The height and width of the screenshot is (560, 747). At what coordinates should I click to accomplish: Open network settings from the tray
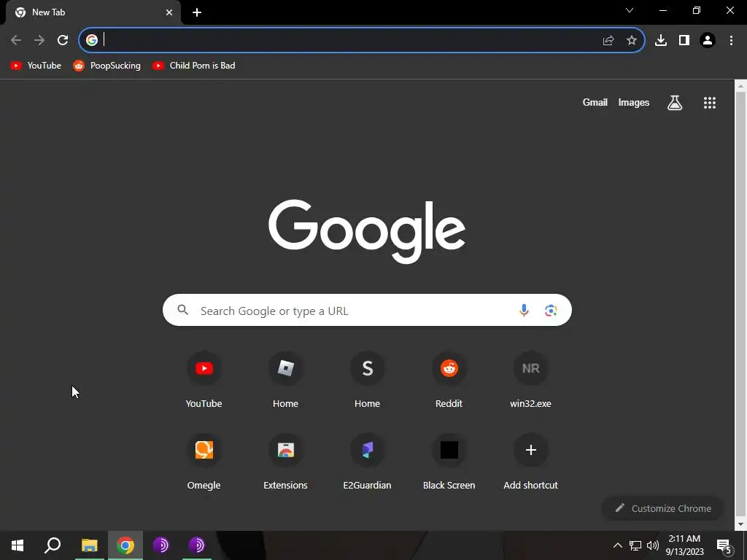[635, 545]
